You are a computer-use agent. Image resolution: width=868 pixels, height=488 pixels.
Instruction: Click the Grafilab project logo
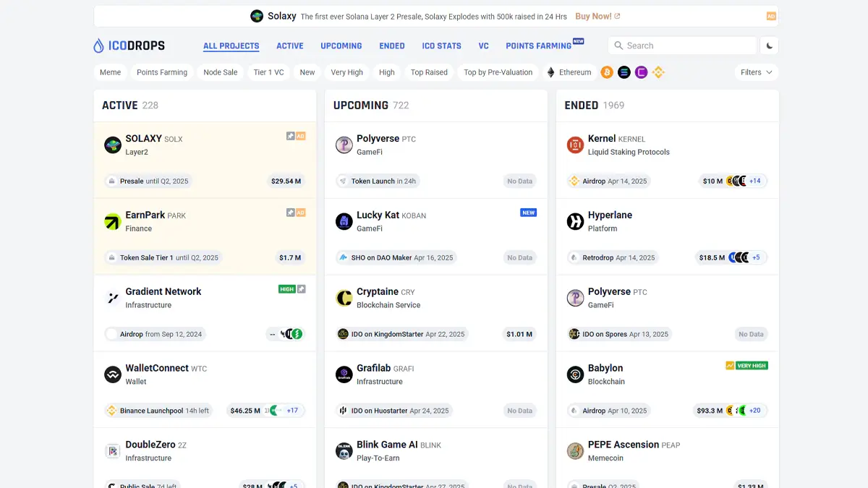[344, 374]
